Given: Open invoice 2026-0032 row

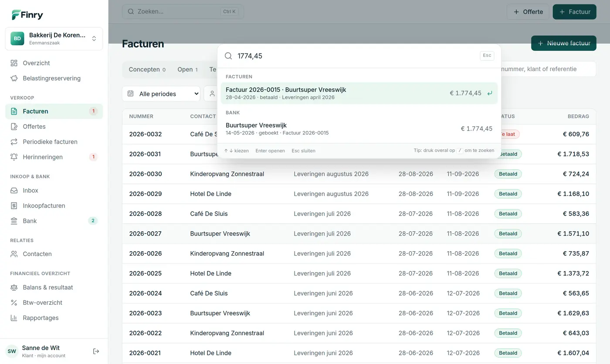Looking at the screenshot, I should coord(359,134).
